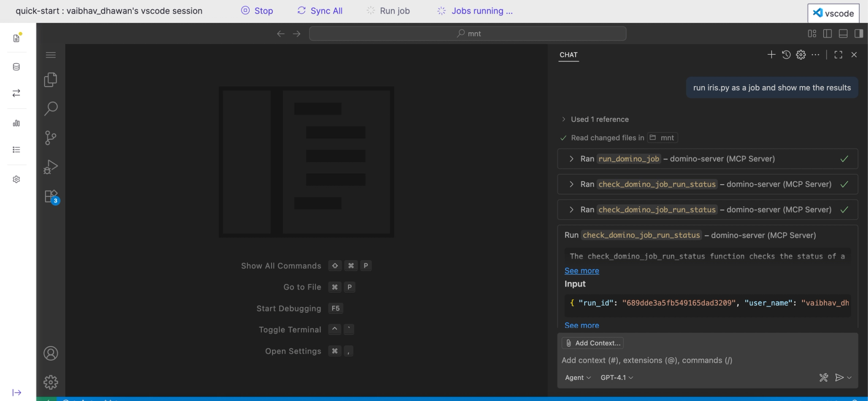
Task: Click the Add Context button
Action: (x=593, y=343)
